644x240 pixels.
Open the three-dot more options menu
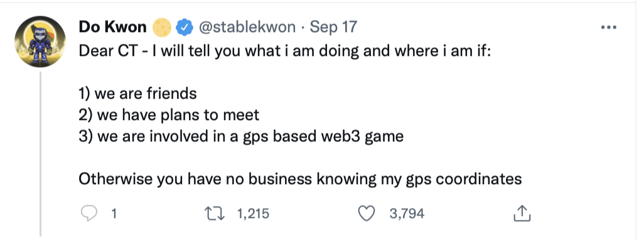pyautogui.click(x=609, y=28)
